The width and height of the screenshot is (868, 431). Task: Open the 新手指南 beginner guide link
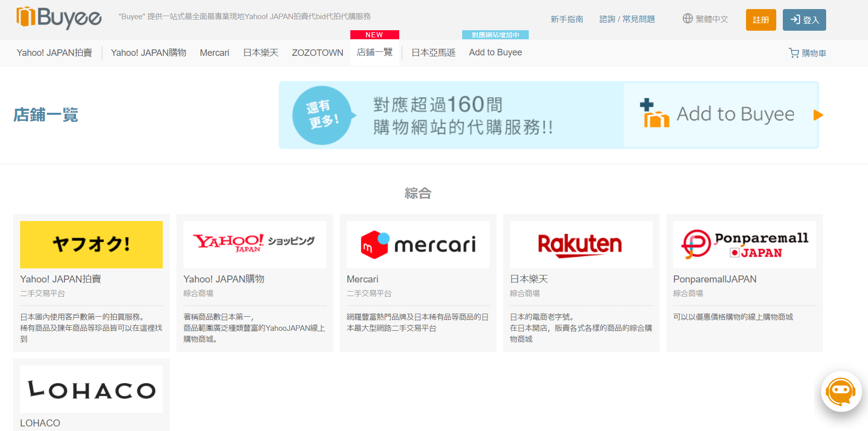point(567,19)
